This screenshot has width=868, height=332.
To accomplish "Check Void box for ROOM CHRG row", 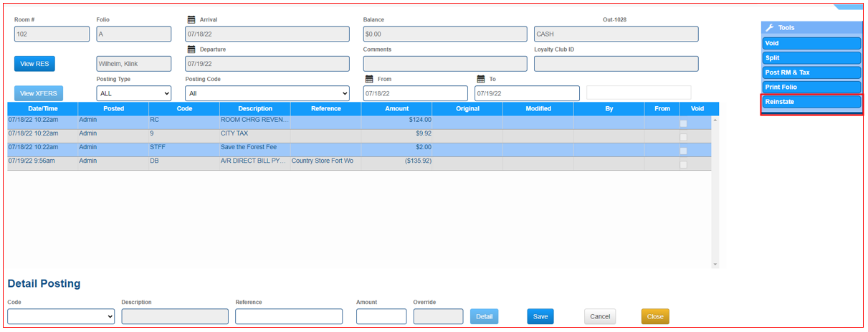I will pos(683,123).
